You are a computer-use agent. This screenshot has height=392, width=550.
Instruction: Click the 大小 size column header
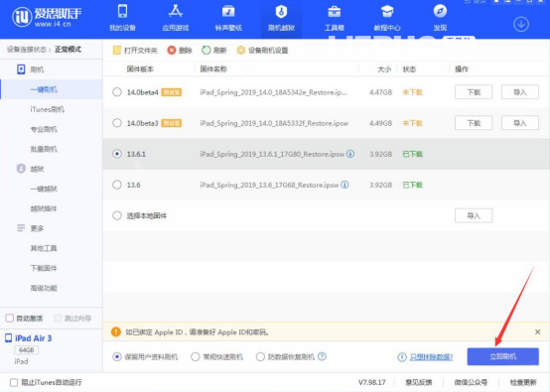384,69
